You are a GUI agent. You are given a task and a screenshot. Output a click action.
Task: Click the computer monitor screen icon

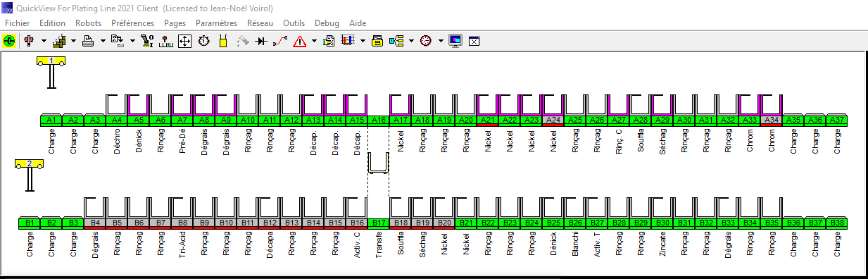[x=455, y=41]
